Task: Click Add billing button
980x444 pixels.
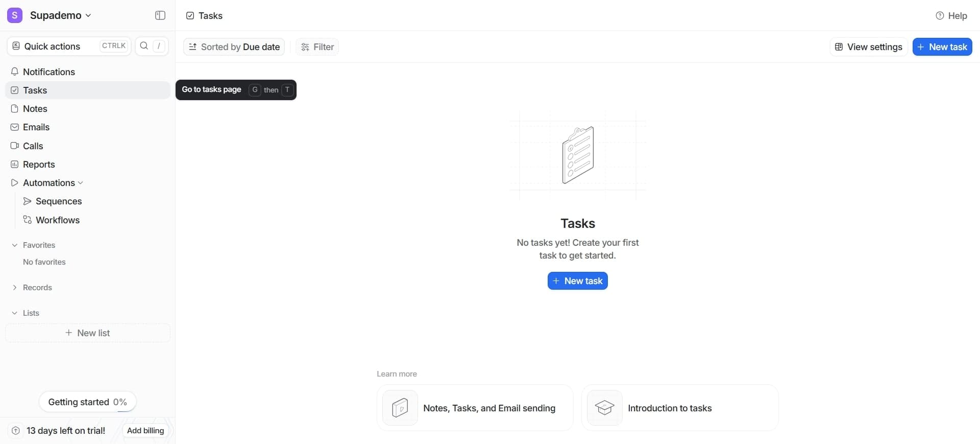Action: 145,431
